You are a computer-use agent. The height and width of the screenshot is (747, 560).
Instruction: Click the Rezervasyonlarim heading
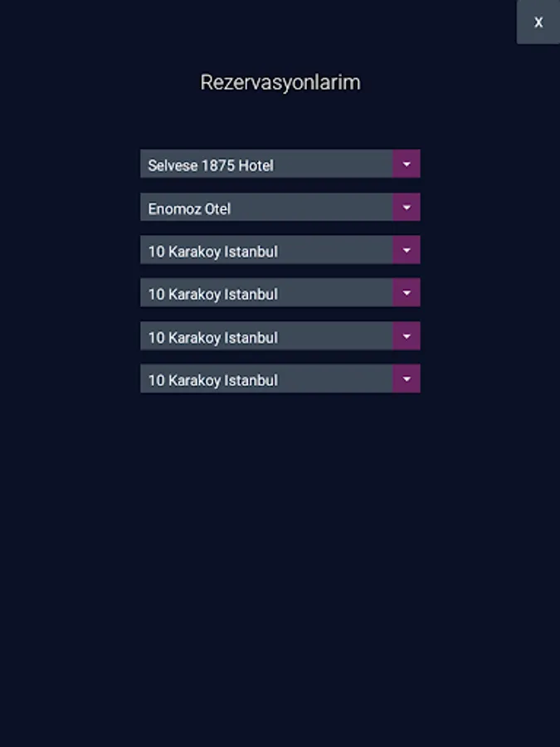pyautogui.click(x=280, y=82)
